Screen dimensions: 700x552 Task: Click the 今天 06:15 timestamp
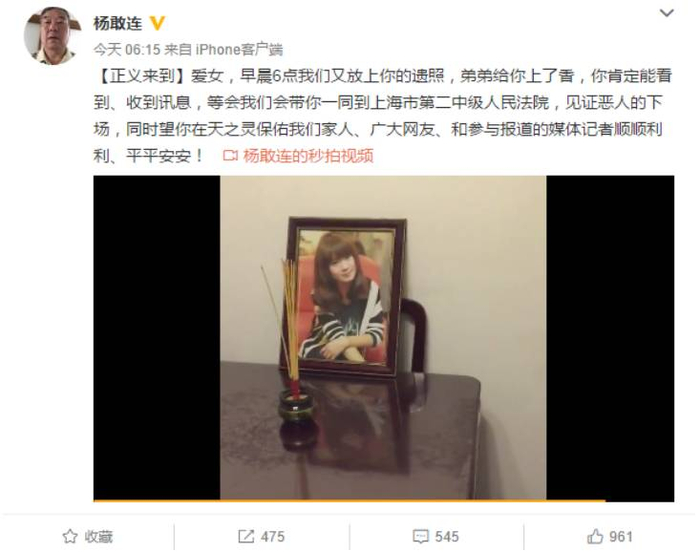coord(127,50)
